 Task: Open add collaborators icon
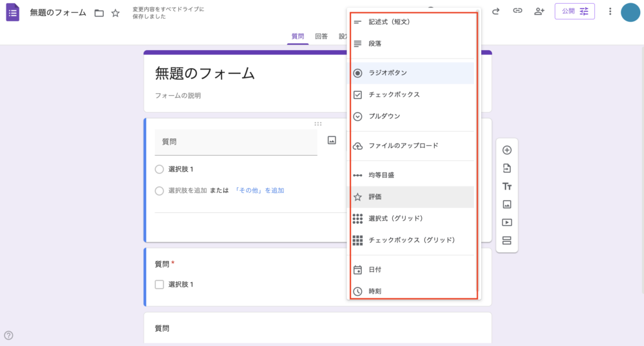539,11
